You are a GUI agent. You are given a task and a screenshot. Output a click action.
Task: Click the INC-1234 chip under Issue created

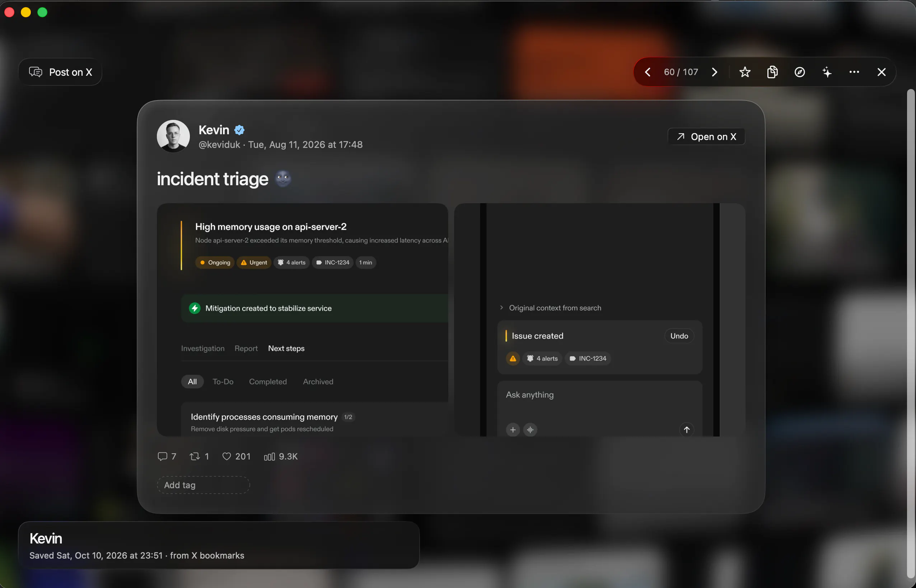coord(588,359)
